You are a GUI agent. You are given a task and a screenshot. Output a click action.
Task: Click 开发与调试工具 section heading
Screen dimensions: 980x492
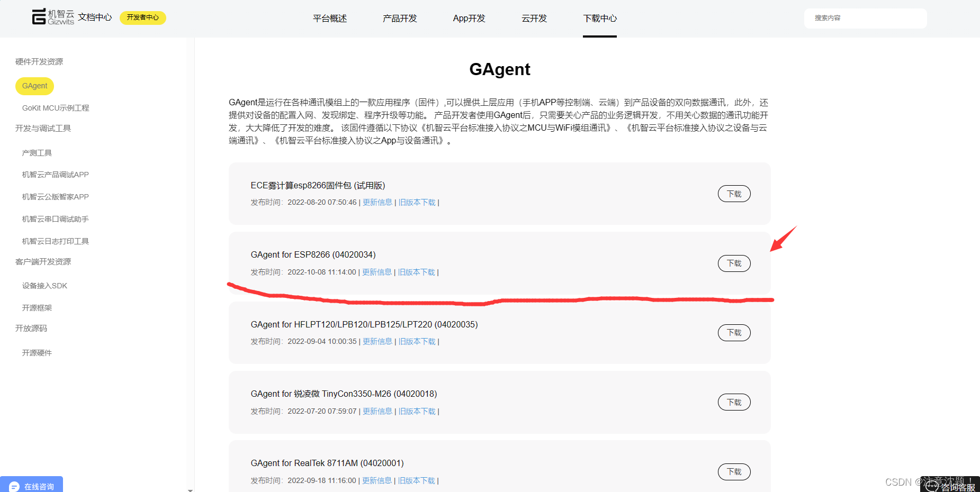click(43, 129)
